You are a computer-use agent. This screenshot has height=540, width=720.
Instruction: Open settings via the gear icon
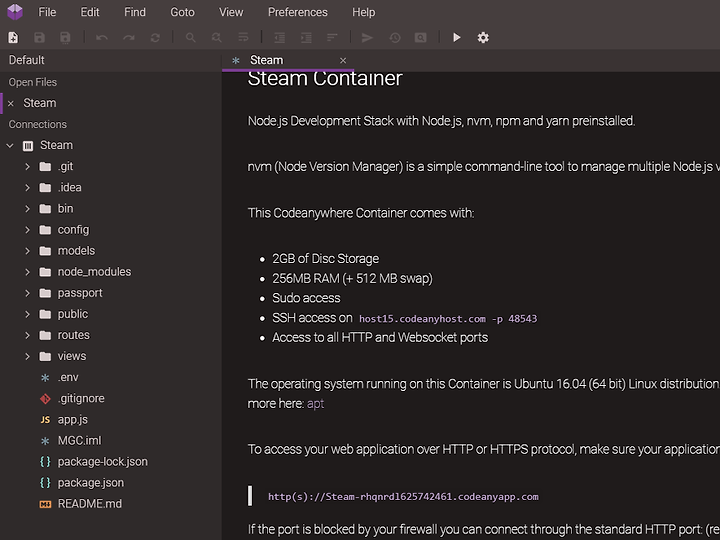[483, 38]
